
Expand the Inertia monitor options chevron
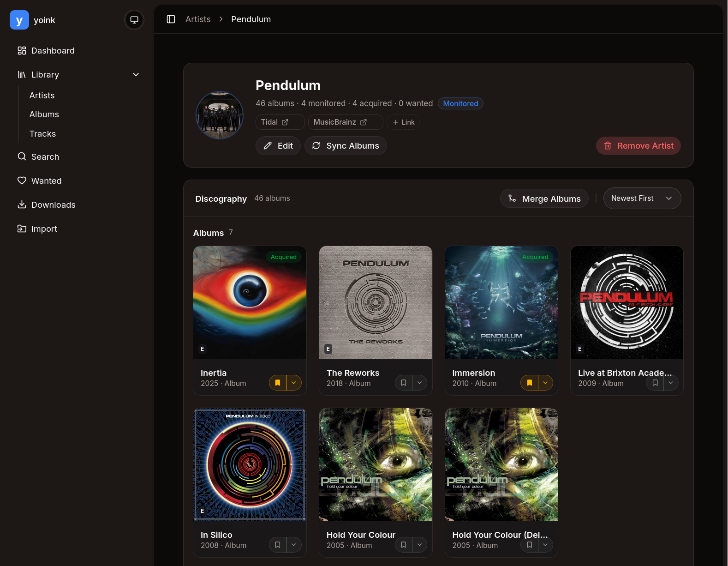tap(294, 383)
